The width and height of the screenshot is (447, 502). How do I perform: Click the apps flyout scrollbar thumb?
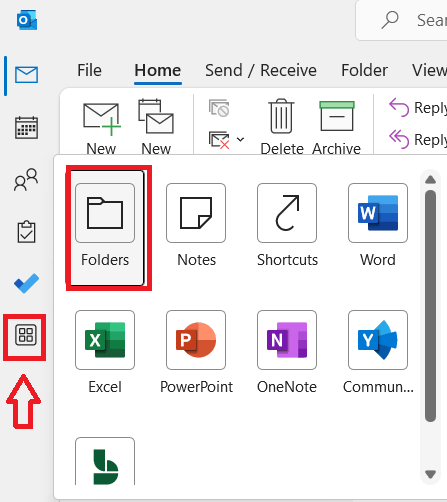430,306
